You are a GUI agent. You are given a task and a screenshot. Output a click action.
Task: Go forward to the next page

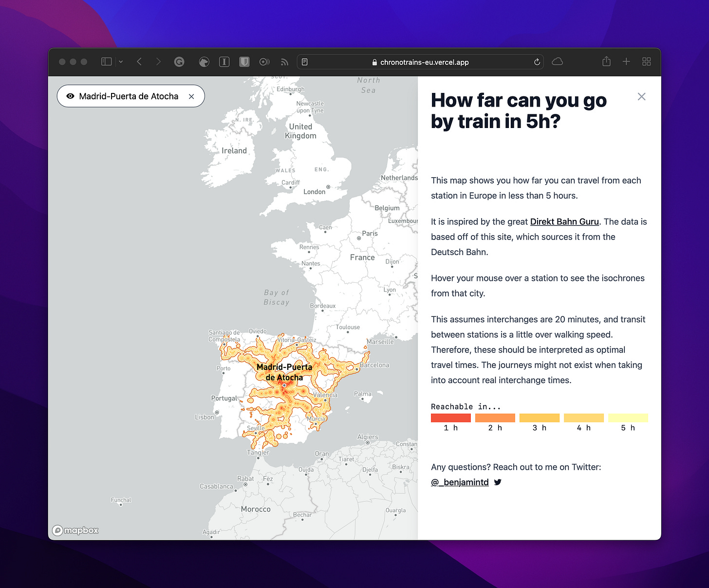click(158, 62)
